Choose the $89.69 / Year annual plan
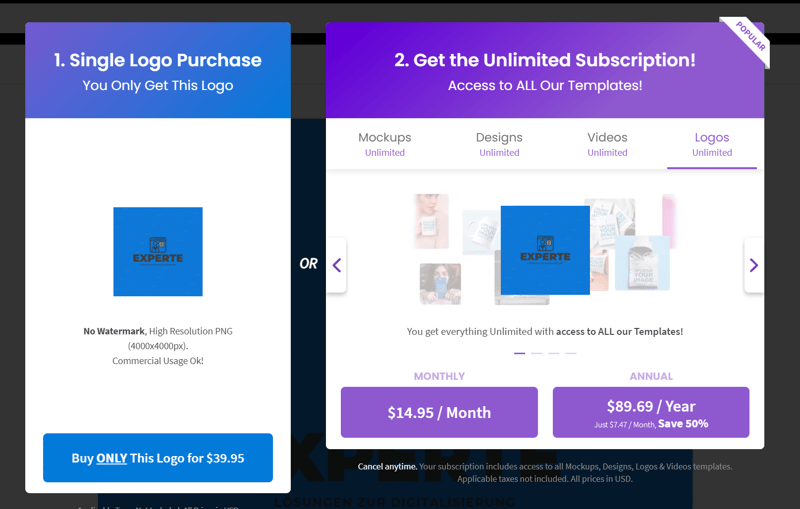The image size is (800, 509). click(x=651, y=412)
